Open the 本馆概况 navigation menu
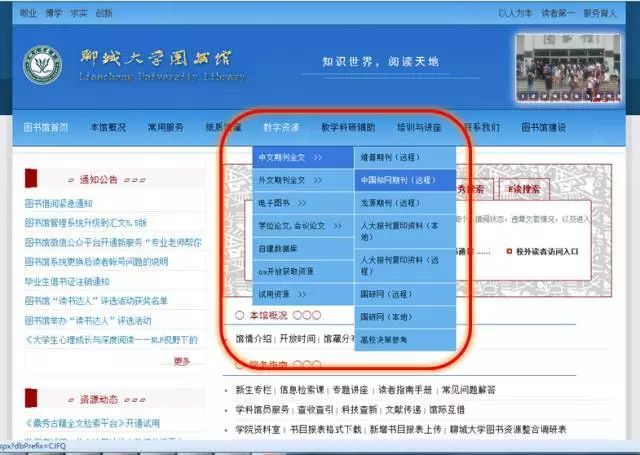This screenshot has height=455, width=640. (108, 127)
